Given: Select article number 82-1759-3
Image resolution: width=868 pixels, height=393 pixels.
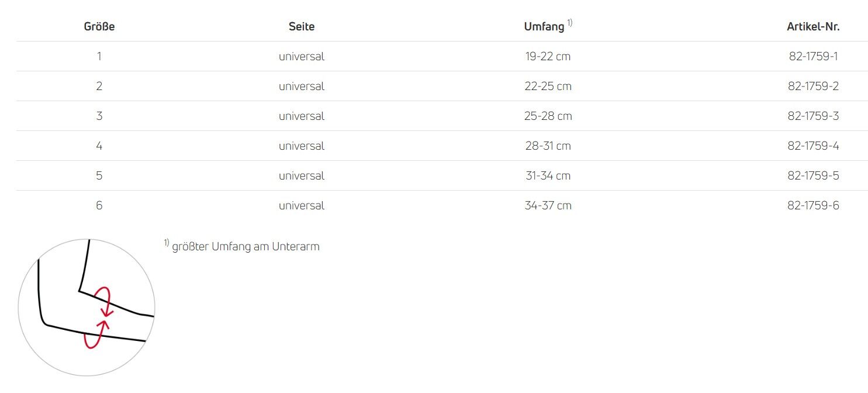Looking at the screenshot, I should (x=813, y=116).
